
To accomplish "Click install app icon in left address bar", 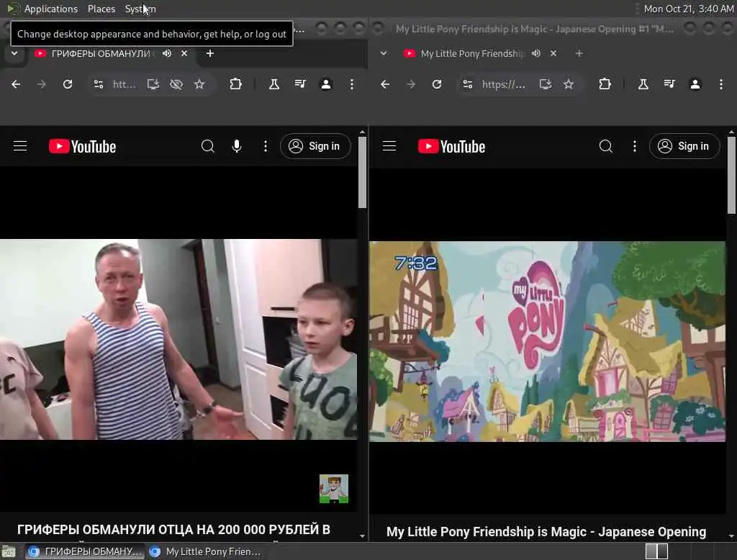I will [153, 84].
